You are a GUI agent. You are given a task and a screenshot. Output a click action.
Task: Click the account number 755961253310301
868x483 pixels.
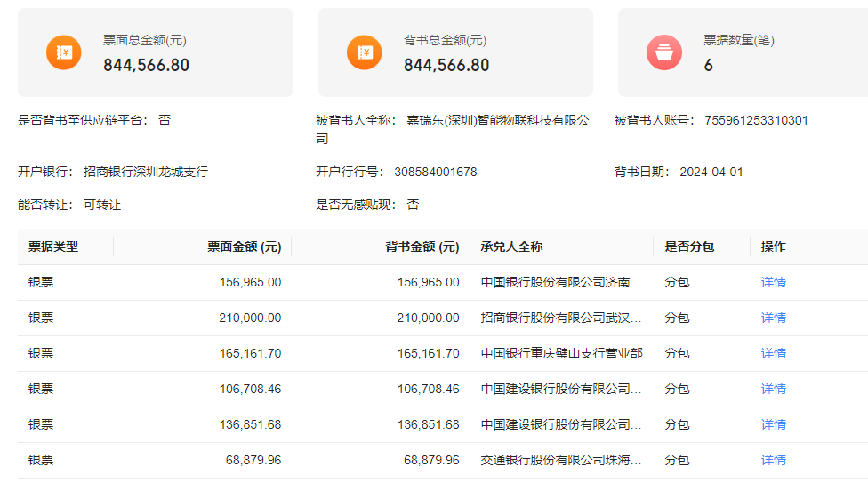tap(756, 120)
